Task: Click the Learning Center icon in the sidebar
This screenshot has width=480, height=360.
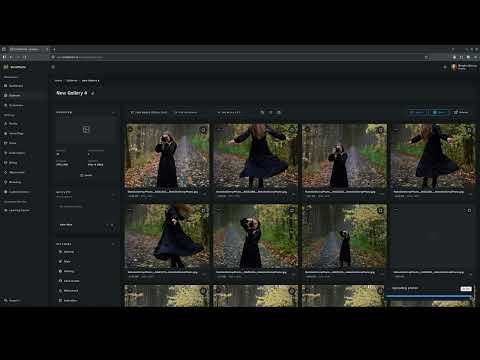Action: click(5, 210)
